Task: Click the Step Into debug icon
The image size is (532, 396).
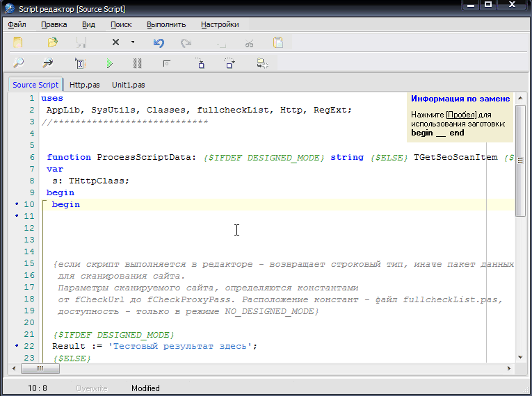Action: [x=200, y=63]
